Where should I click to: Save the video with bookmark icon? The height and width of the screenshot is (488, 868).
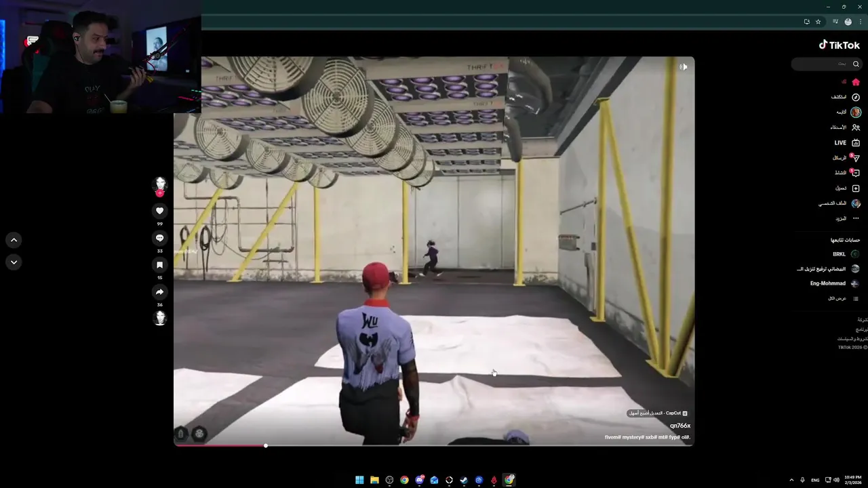tap(160, 265)
